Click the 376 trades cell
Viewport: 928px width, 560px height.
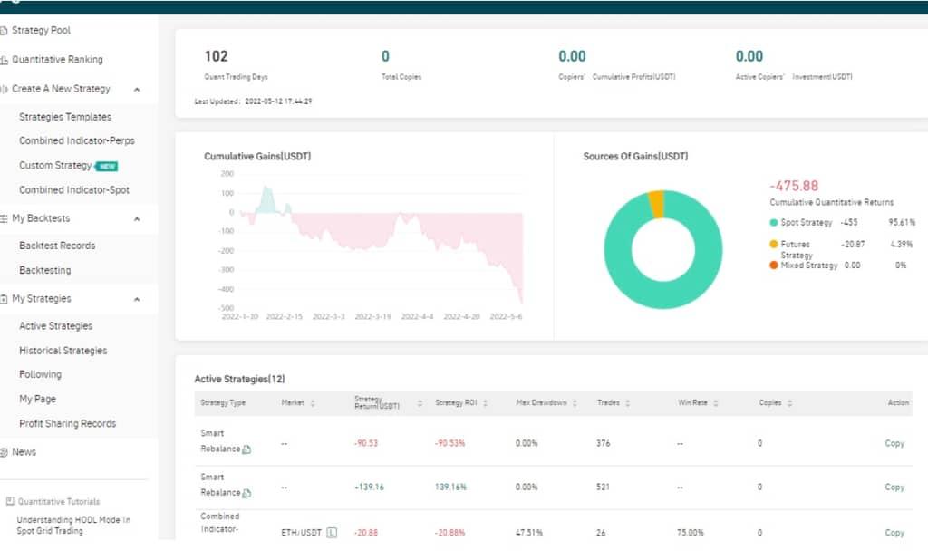(603, 443)
